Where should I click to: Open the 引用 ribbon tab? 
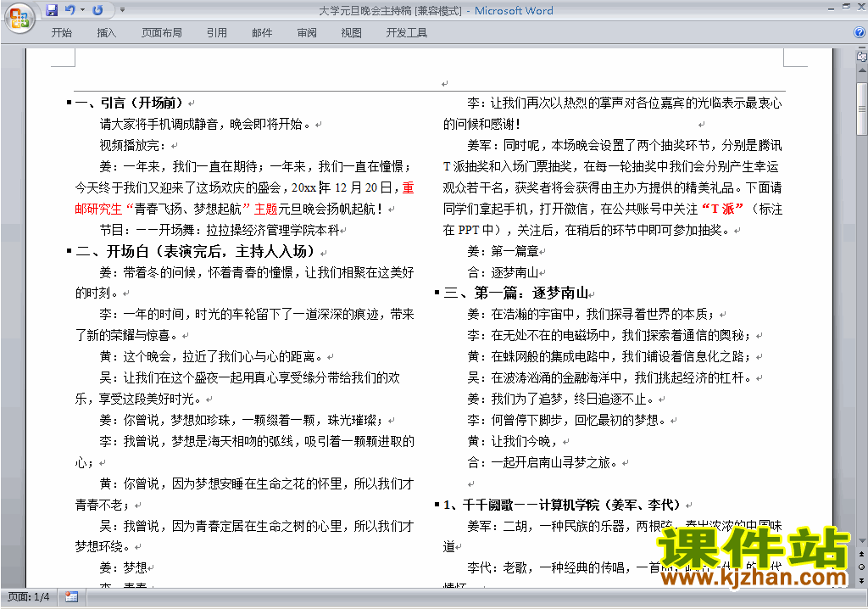click(217, 33)
